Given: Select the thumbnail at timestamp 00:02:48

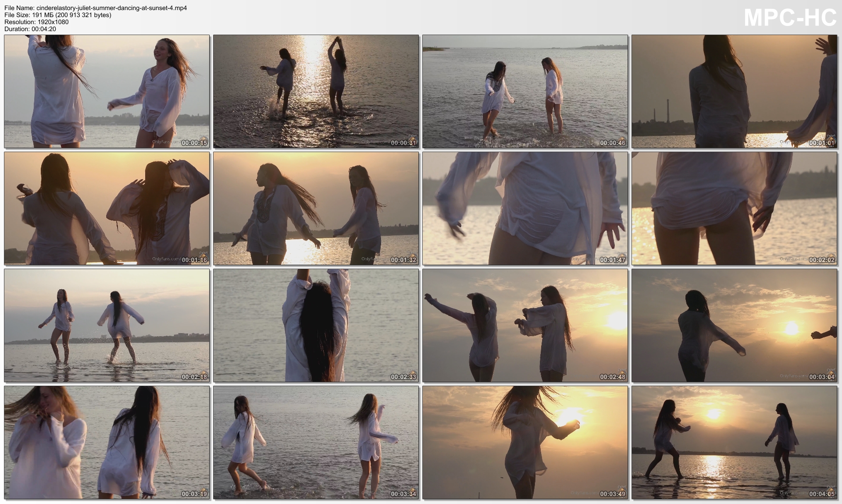Looking at the screenshot, I should pos(525,326).
